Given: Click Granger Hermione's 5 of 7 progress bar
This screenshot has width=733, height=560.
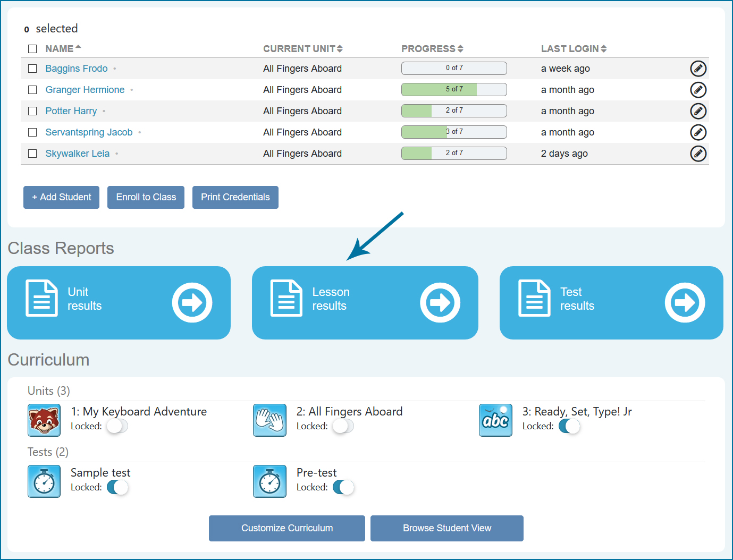Looking at the screenshot, I should [x=454, y=89].
